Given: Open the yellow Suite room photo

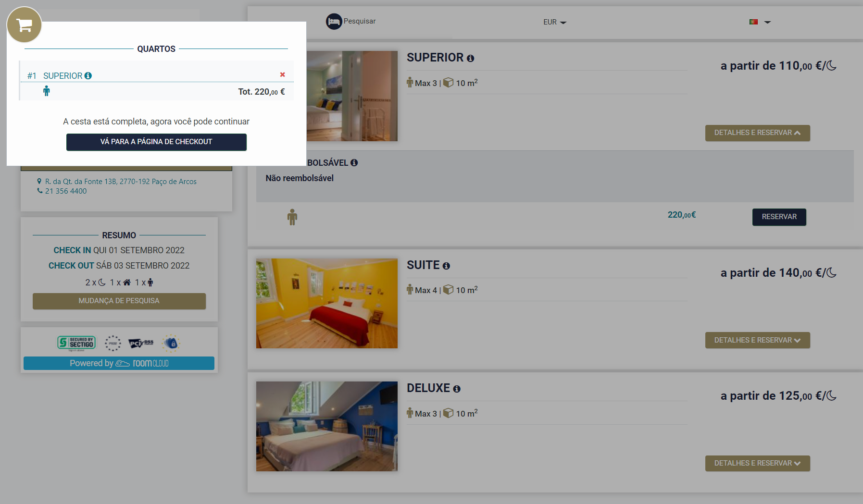Looking at the screenshot, I should (326, 303).
